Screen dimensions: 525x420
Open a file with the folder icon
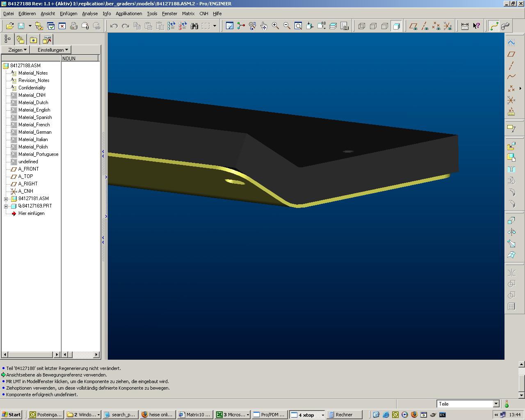pos(10,26)
